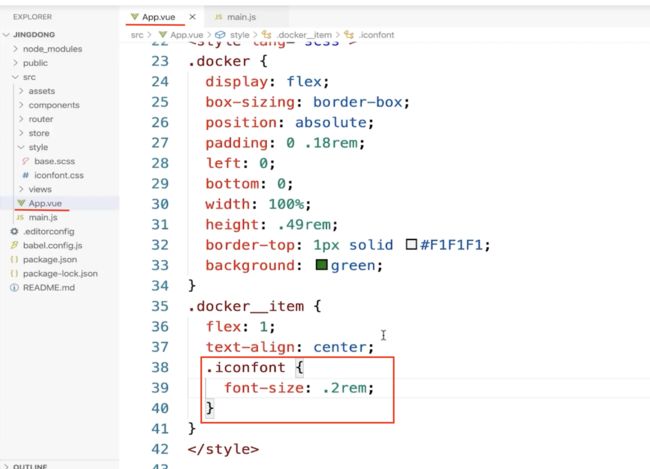
Task: Click line number 38 in the gutter
Action: pos(160,367)
